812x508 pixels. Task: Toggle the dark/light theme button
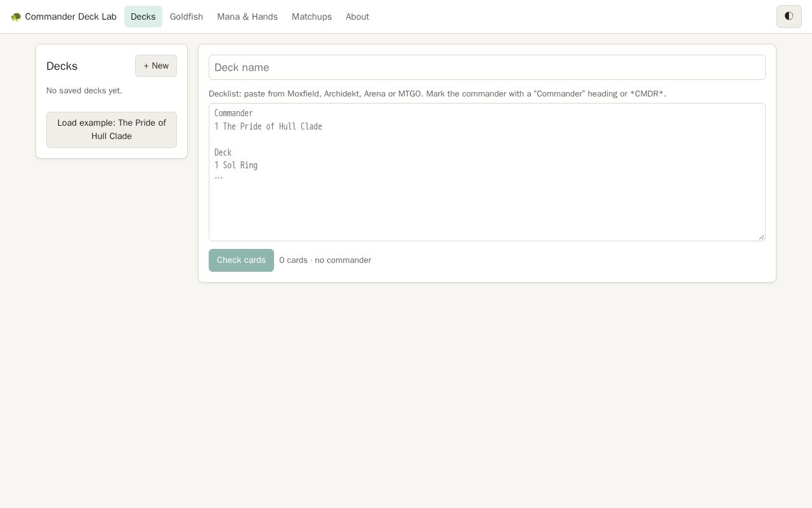[789, 17]
